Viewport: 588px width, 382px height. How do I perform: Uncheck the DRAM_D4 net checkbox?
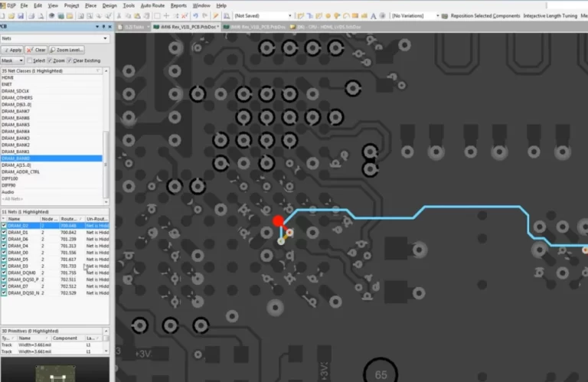click(4, 246)
